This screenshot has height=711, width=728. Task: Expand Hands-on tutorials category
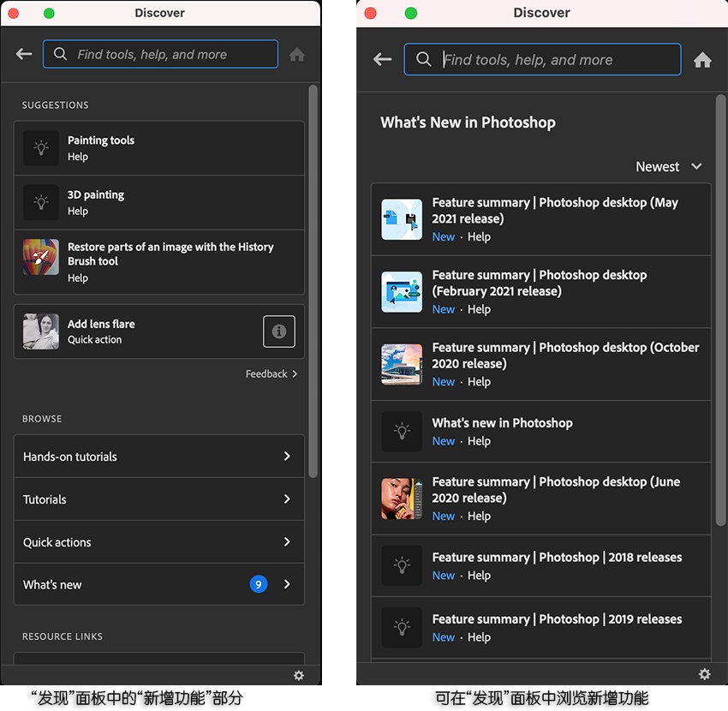pyautogui.click(x=159, y=456)
